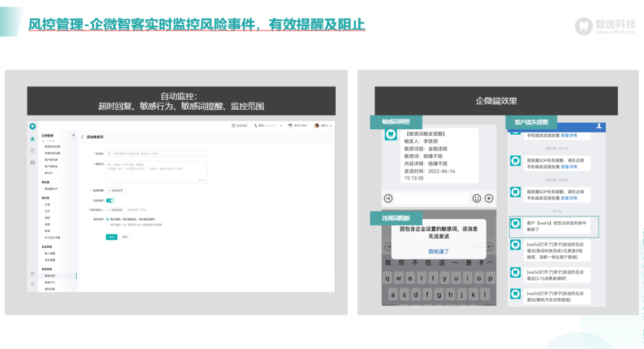Click the headset icon for 在线工作台

tap(290, 126)
